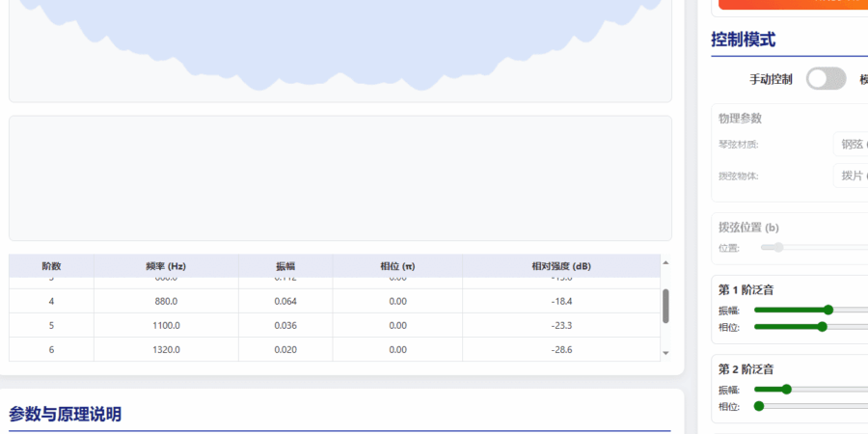Click the table scrollbar up arrow
This screenshot has height=434, width=868.
coord(665,262)
